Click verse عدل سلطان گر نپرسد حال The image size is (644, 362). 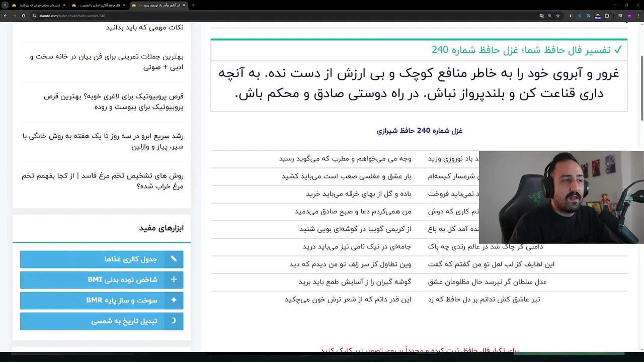point(487,282)
